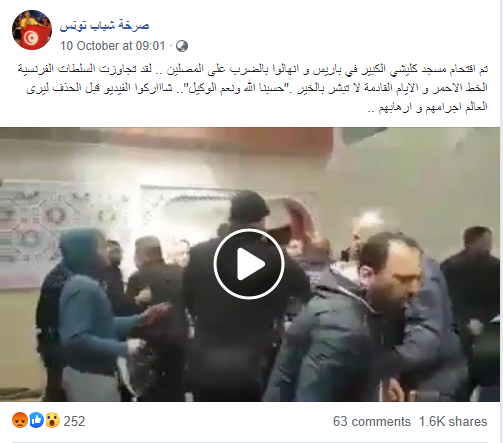Open the page's round profile picture

pyautogui.click(x=32, y=30)
